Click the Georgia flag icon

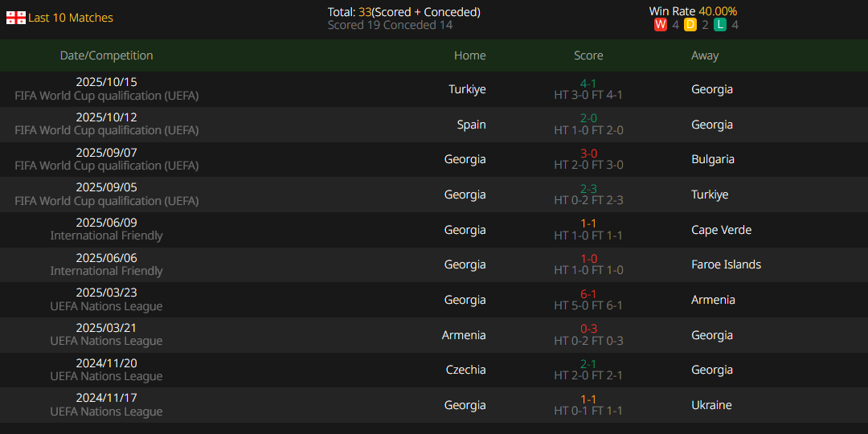(x=15, y=18)
